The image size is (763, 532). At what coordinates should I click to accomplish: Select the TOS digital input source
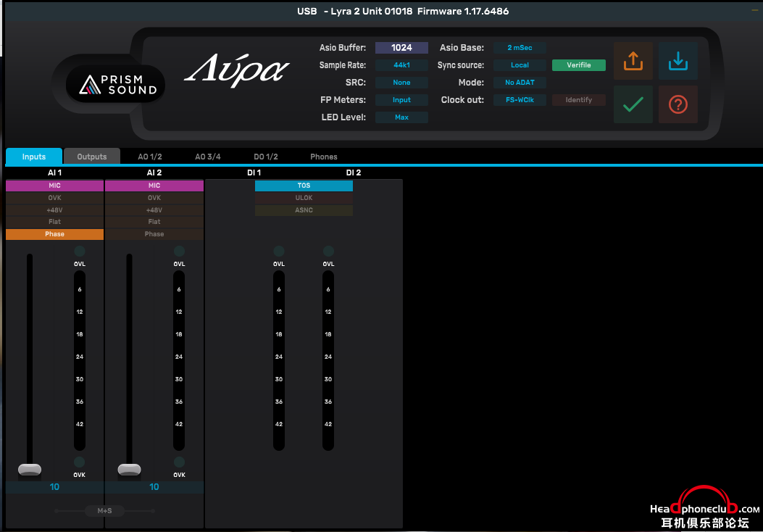tap(304, 186)
